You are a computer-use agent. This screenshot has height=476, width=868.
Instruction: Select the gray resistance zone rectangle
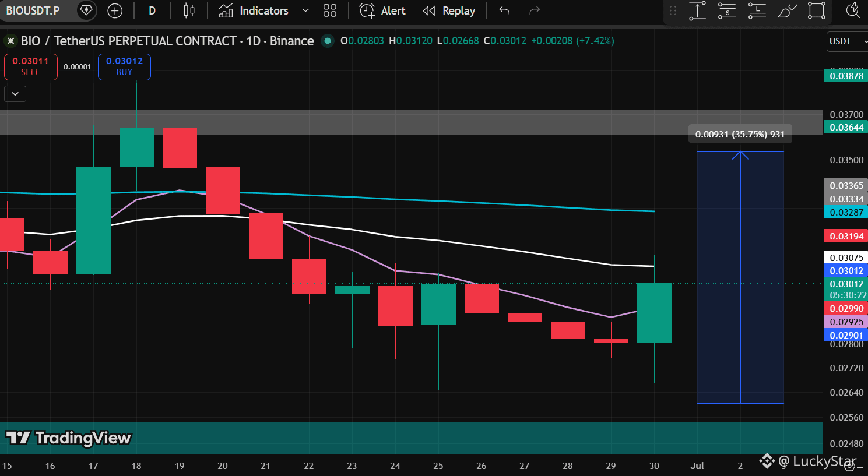click(x=411, y=122)
